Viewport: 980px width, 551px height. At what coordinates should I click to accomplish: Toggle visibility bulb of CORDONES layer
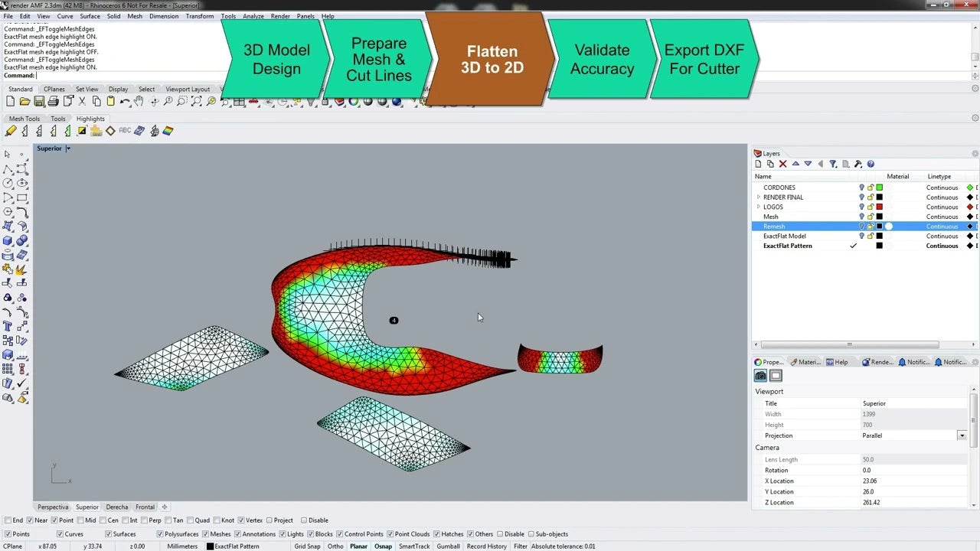(x=861, y=187)
